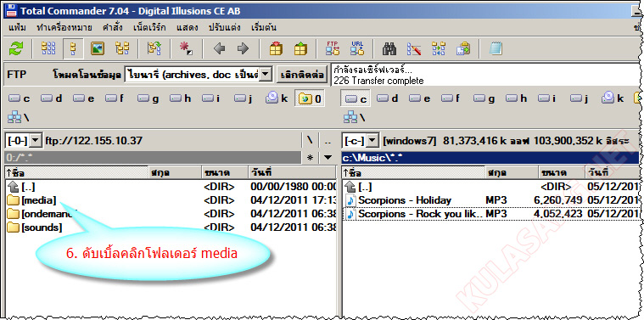
Task: Click the green Reread source refresh icon
Action: coord(16,49)
